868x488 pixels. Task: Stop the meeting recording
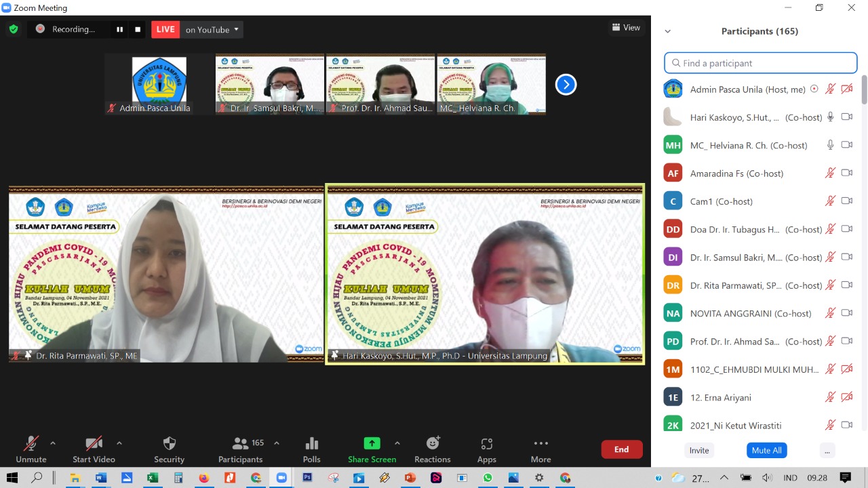tap(138, 29)
